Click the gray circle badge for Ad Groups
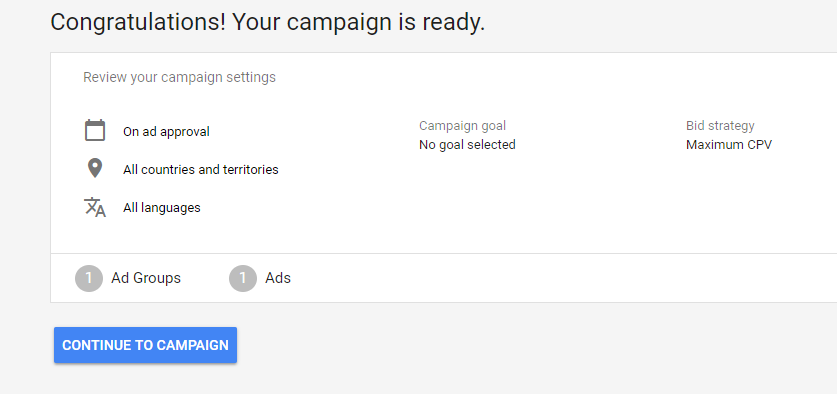Image resolution: width=837 pixels, height=394 pixels. tap(89, 278)
